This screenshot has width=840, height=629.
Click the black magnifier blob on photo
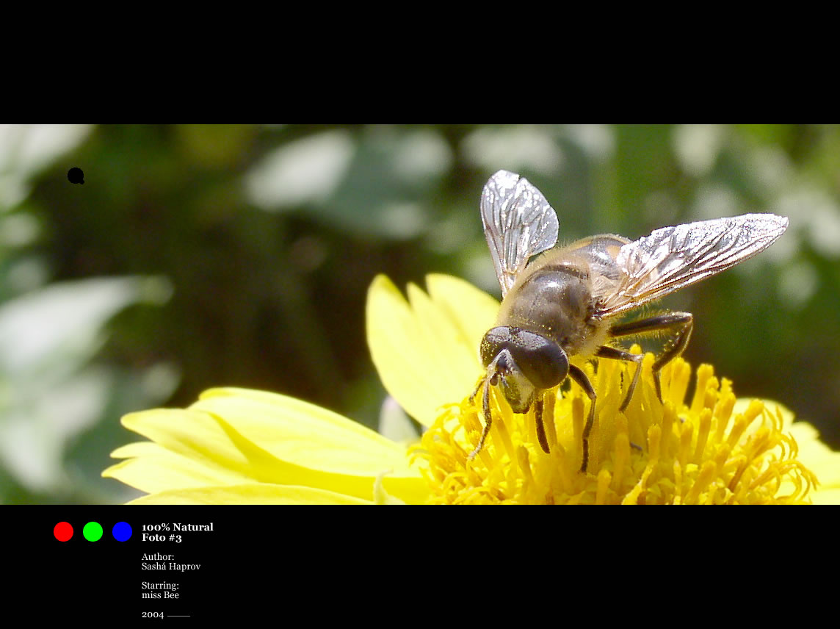pyautogui.click(x=76, y=176)
